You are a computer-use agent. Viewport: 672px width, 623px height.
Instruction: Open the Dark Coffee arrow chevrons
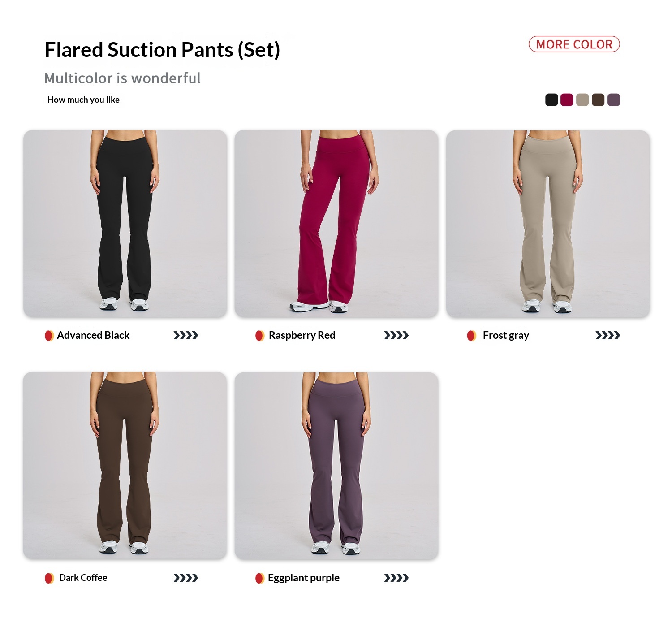[x=185, y=578]
